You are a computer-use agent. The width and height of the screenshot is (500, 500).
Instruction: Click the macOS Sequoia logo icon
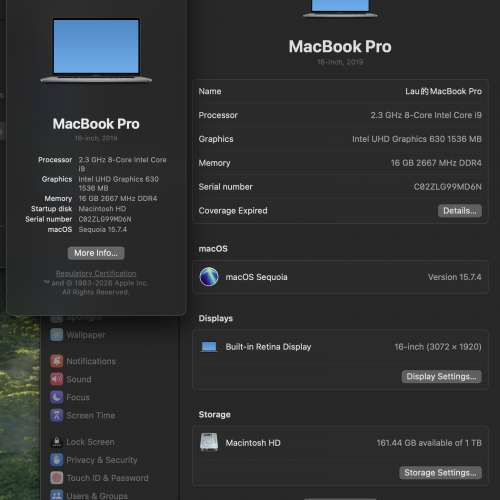(209, 277)
